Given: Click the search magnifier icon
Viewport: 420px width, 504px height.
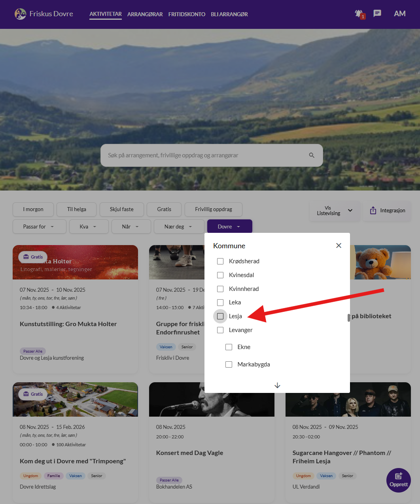Looking at the screenshot, I should pos(312,155).
